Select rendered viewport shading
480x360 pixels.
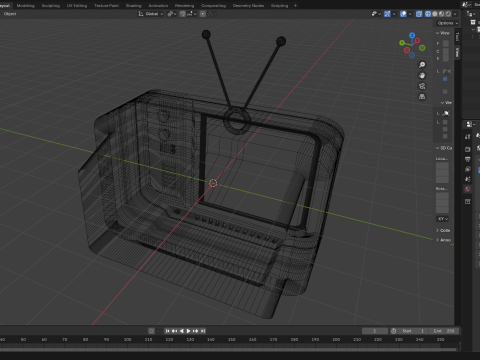[x=448, y=14]
